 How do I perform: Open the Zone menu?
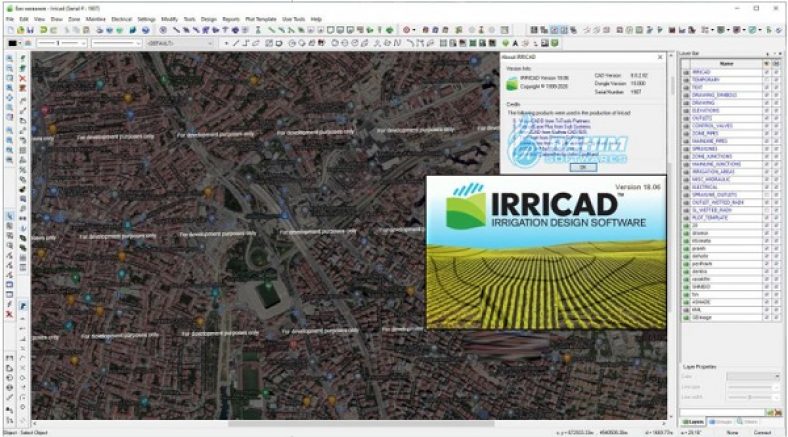[x=74, y=19]
